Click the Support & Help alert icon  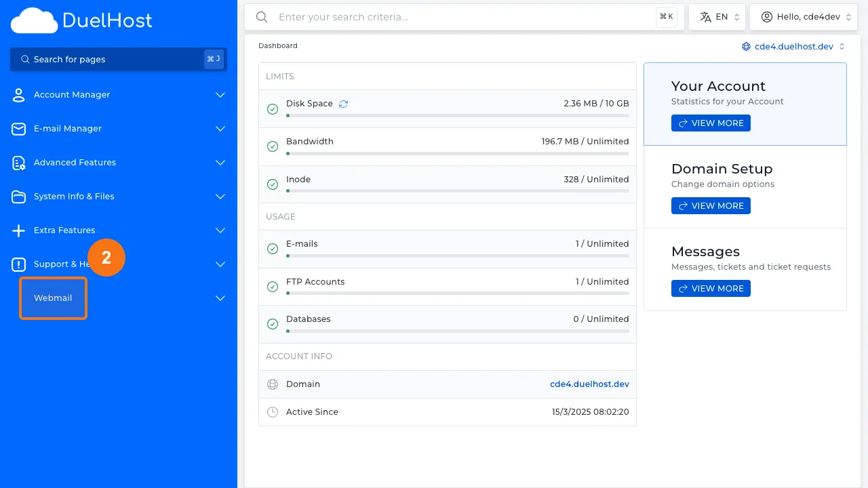point(19,264)
